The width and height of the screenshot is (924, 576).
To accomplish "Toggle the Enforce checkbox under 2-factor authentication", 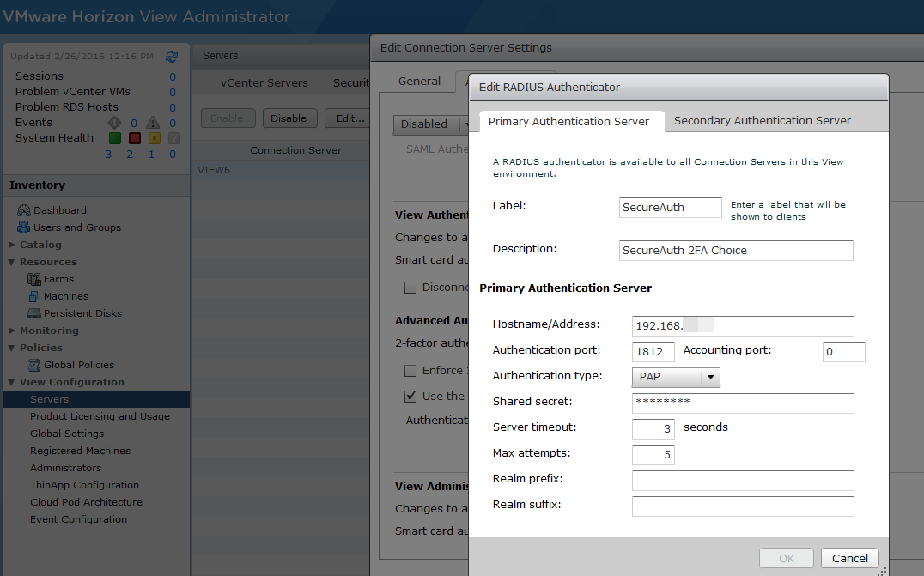I will pos(410,371).
